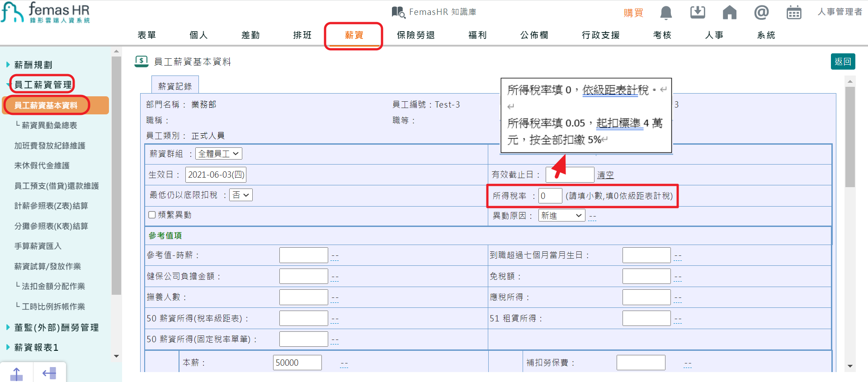Expand the 薪酬規劃 sidebar section
This screenshot has height=382, width=868.
[33, 65]
